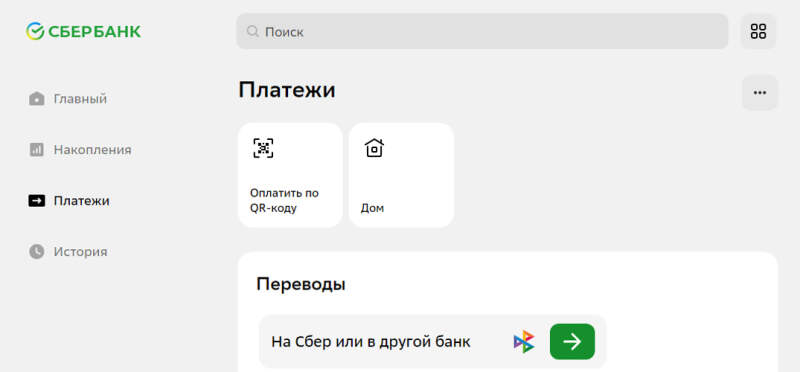
Task: Open the four-squares apps grid button
Action: 758,32
